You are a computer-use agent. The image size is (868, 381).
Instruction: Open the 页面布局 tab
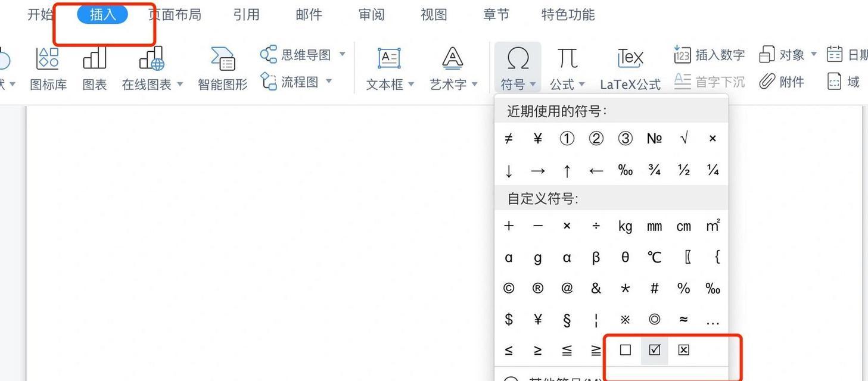click(x=175, y=15)
